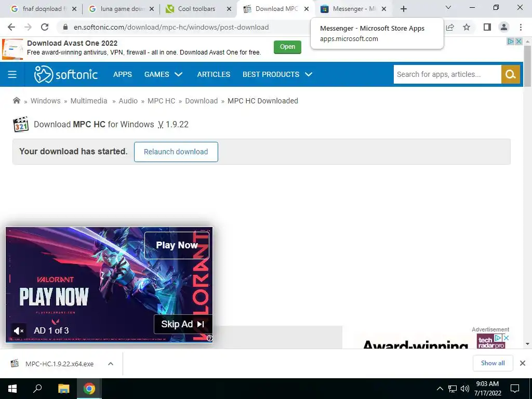The width and height of the screenshot is (532, 399).
Task: Go to Download breadcrumb link
Action: point(201,101)
